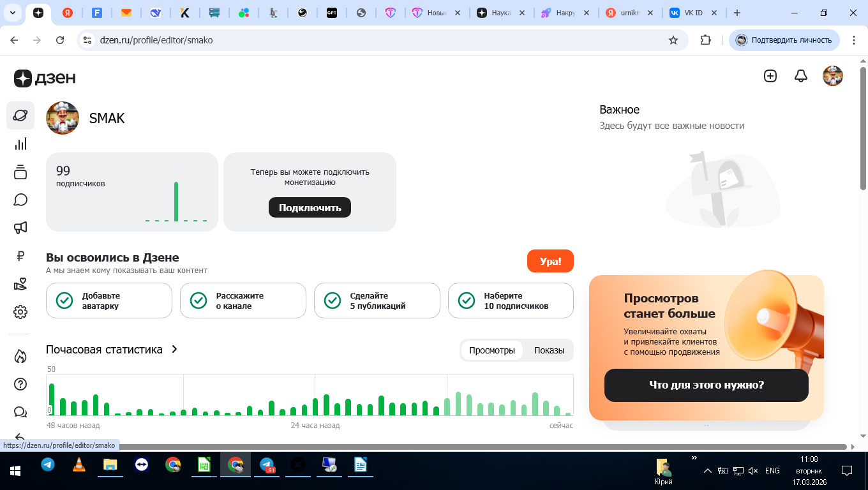Click the SMAK channel chef avatar

(63, 118)
